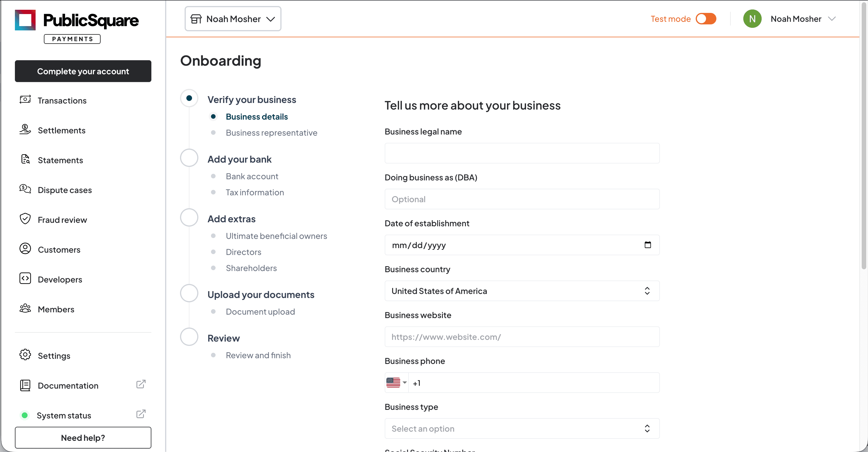Select the Add extras step circle

pos(189,217)
